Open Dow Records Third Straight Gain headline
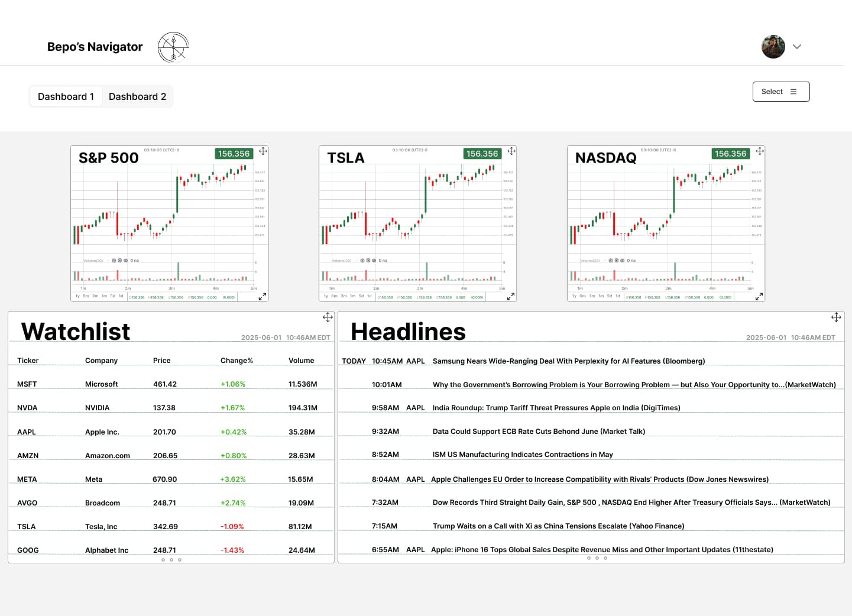 pos(631,502)
